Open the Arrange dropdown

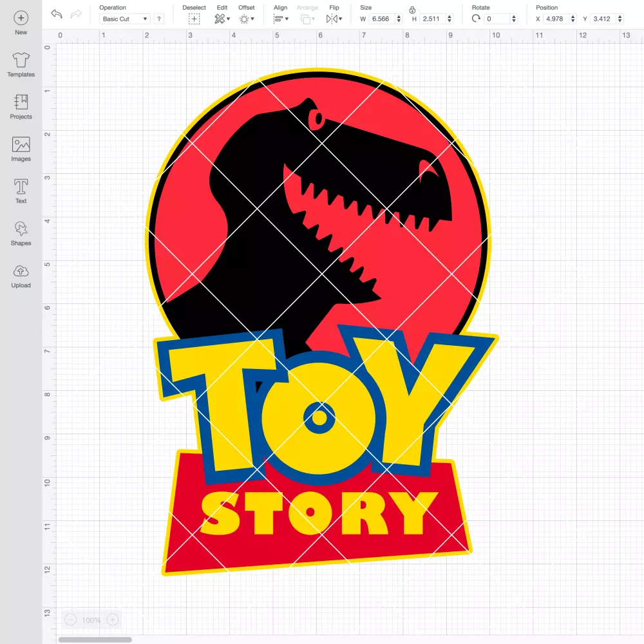(x=307, y=19)
